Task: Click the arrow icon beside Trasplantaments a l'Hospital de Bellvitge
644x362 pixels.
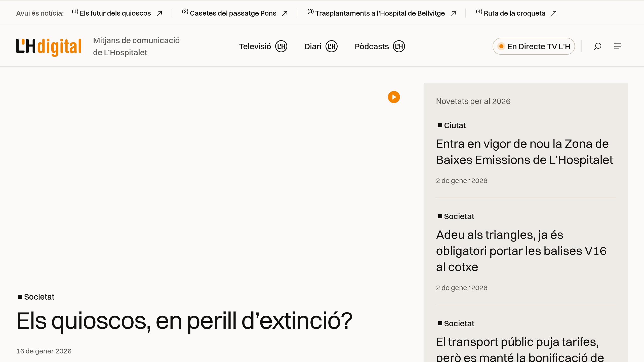Action: click(453, 13)
